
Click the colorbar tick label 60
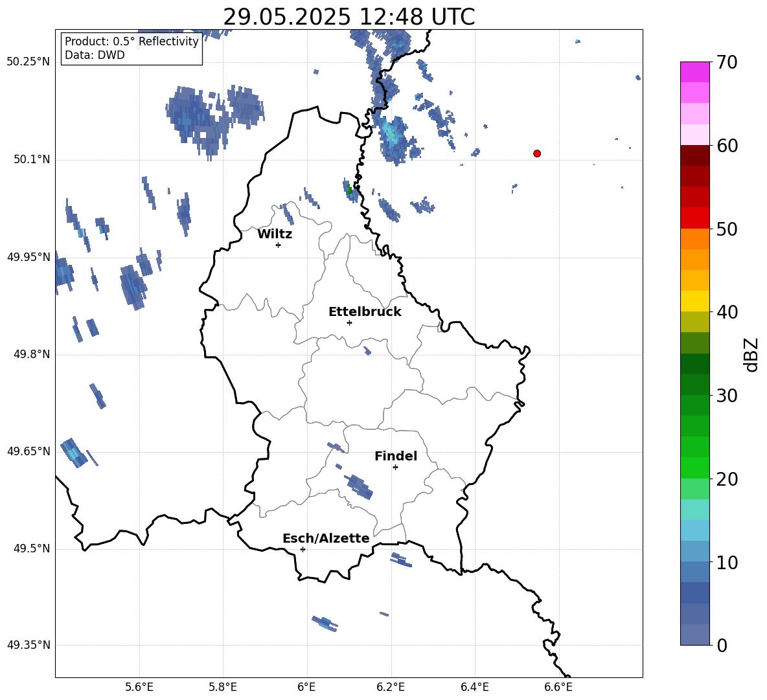(726, 146)
